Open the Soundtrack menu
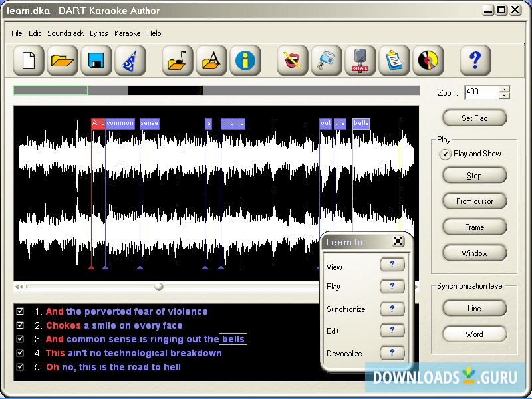This screenshot has height=399, width=532. coord(65,33)
